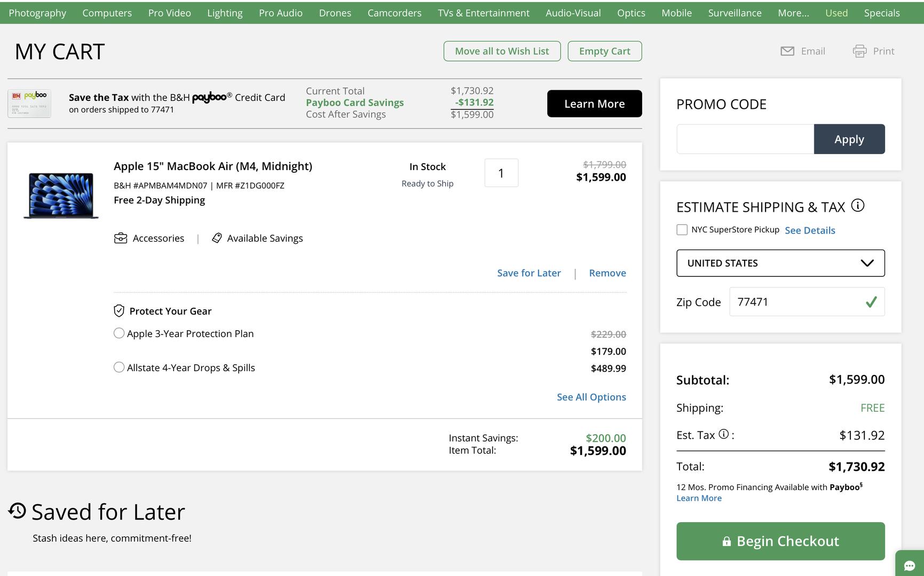The width and height of the screenshot is (924, 576).
Task: Open the MacBook Air product thumbnail
Action: tap(61, 195)
